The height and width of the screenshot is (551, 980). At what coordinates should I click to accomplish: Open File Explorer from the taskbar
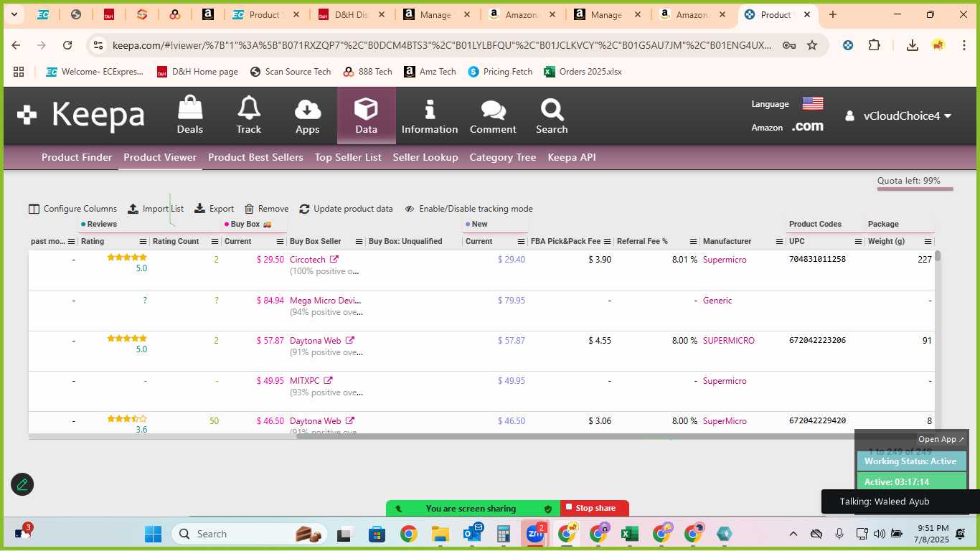[x=440, y=534]
